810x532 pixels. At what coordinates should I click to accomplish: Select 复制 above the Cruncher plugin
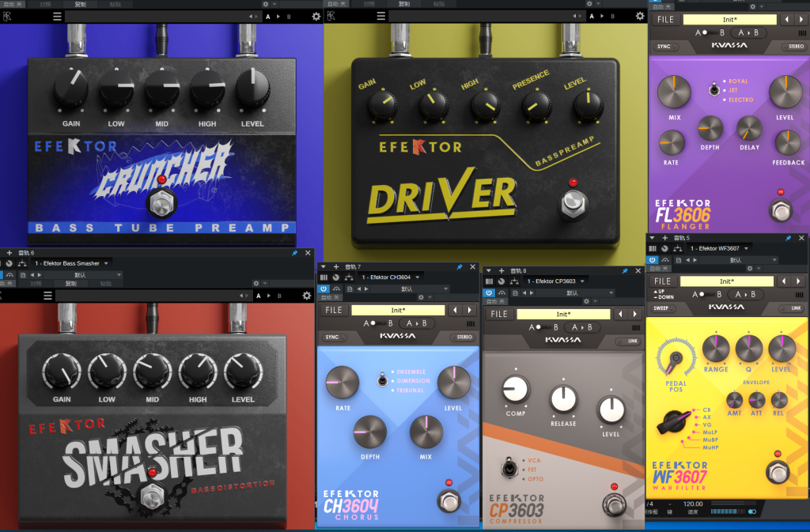pyautogui.click(x=80, y=4)
